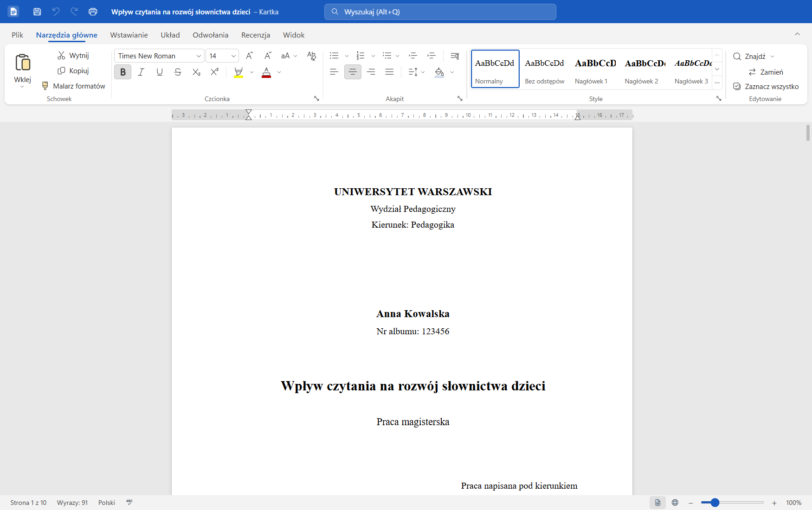Apply the Bez odstępów style
Viewport: 812px width, 510px height.
545,69
